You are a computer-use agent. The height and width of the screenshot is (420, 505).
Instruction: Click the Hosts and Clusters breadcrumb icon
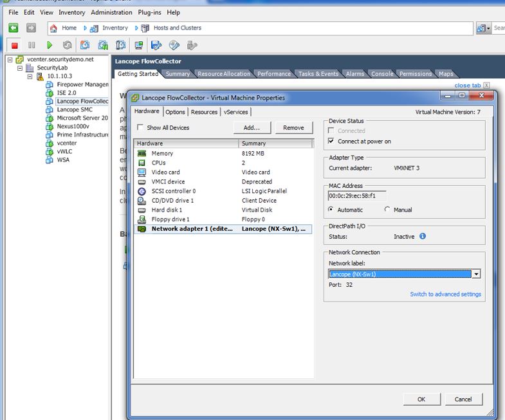[145, 28]
